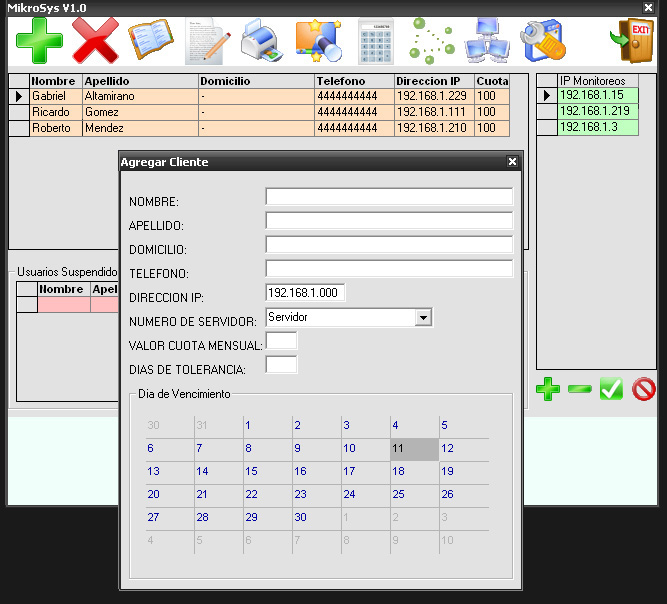Click the DOMICILIO input field
The image size is (667, 604).
pyautogui.click(x=389, y=245)
